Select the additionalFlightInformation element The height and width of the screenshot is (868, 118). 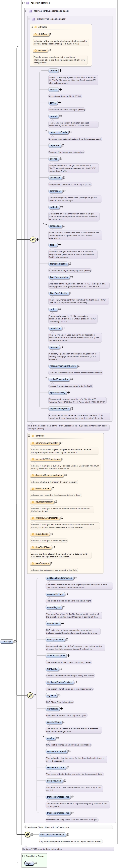(x=60, y=578)
